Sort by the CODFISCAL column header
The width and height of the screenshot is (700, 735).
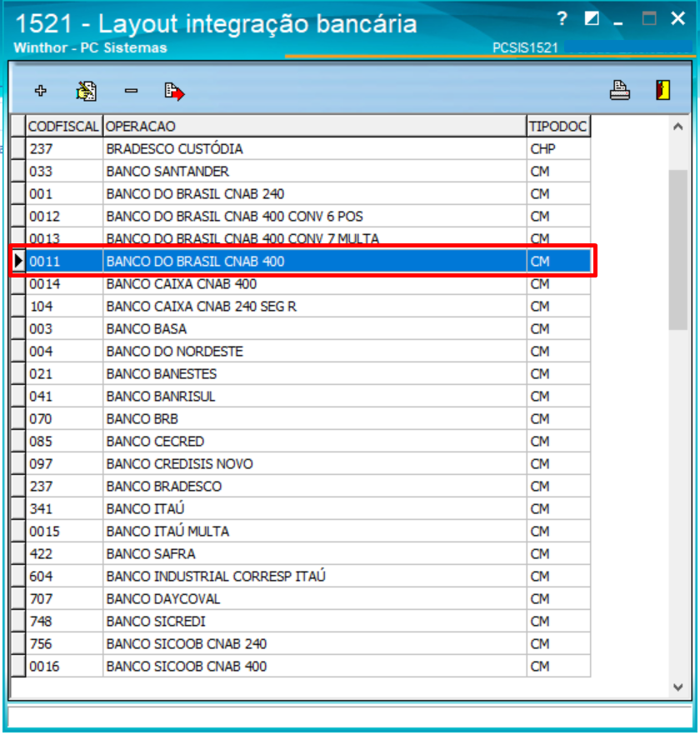tap(64, 126)
